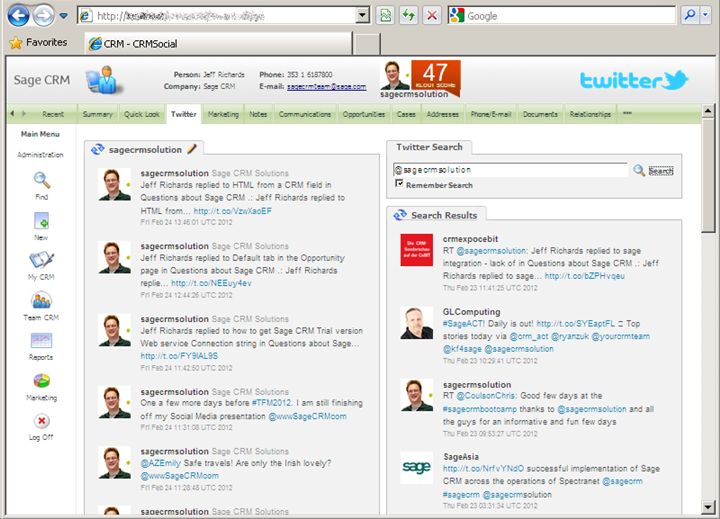Viewport: 720px width, 519px height.
Task: Click the Compatibility View icon
Action: tap(385, 16)
